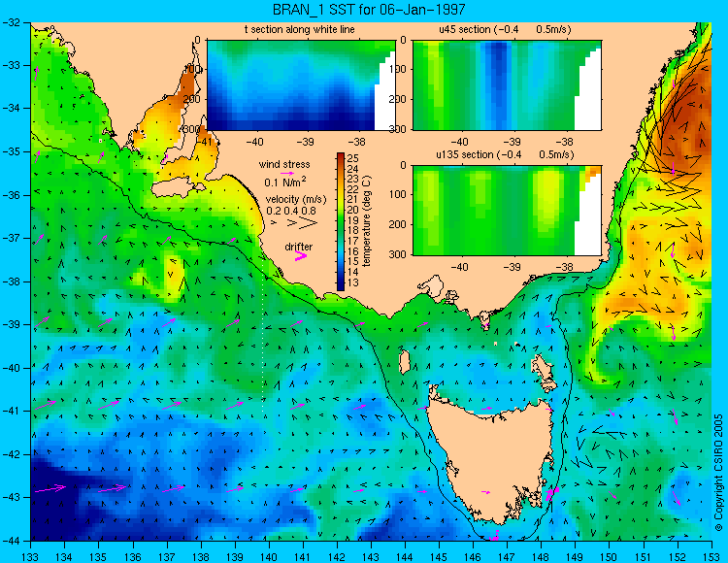Click main map latitude label -42
This screenshot has width=728, height=563.
coord(12,454)
